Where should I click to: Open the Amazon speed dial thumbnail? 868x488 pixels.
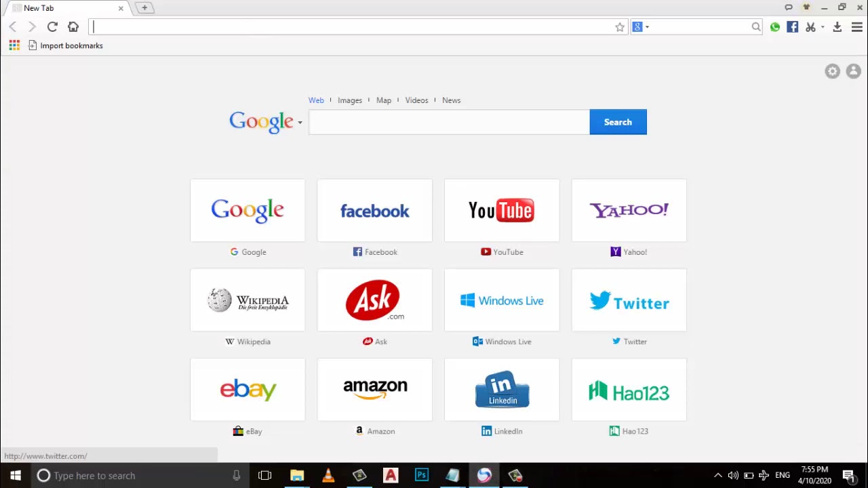(375, 390)
